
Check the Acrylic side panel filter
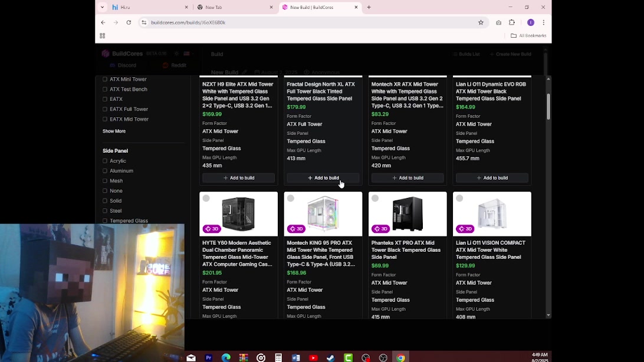105,161
